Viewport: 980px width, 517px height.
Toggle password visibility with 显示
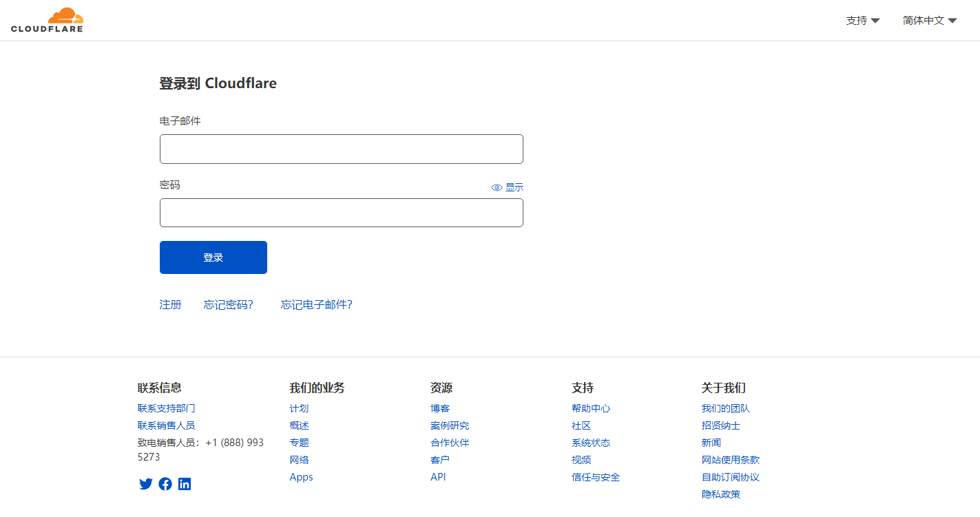pyautogui.click(x=508, y=187)
